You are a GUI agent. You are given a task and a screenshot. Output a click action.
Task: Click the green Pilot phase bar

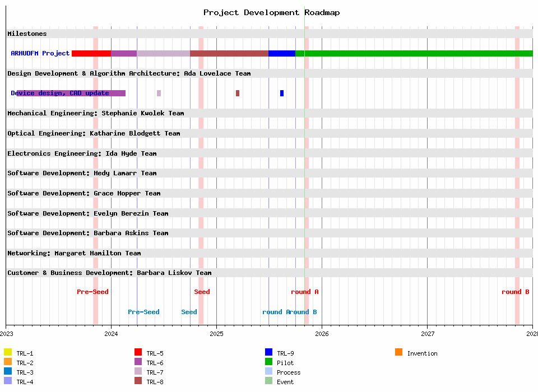click(414, 53)
